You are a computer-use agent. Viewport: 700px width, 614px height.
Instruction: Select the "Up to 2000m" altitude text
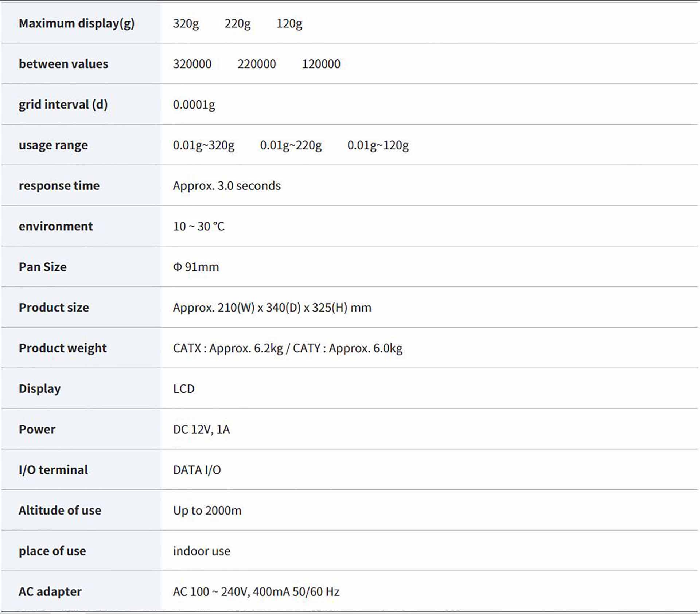(x=207, y=511)
